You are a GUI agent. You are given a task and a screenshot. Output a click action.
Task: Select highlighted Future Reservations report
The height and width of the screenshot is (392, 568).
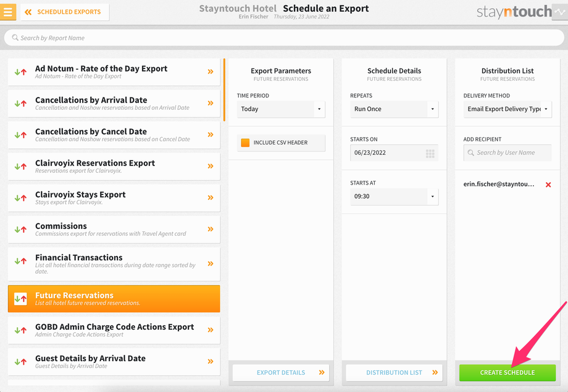[x=114, y=299]
